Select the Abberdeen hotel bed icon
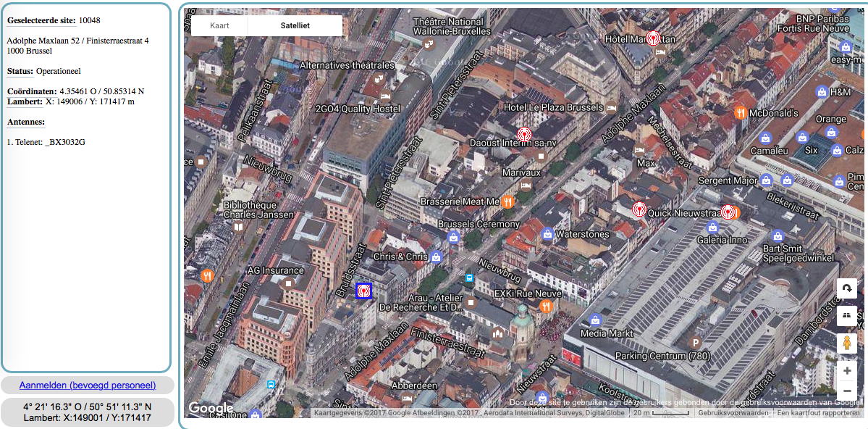Screen dimensions: 868x429 click(407, 398)
